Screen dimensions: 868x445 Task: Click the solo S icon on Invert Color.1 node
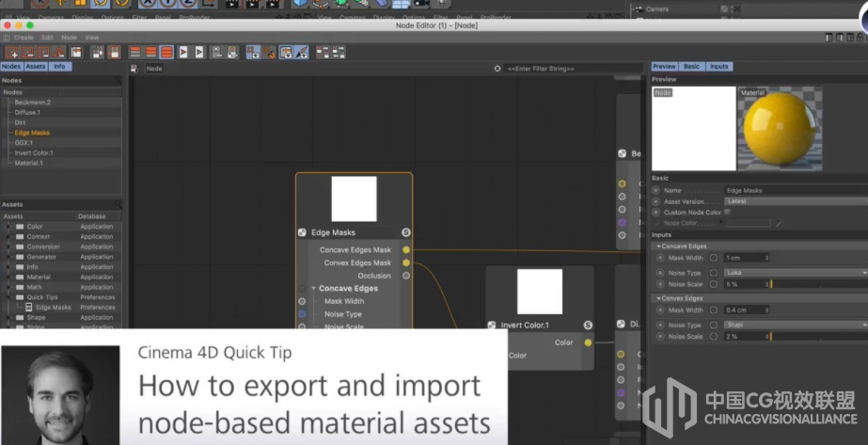pyautogui.click(x=588, y=325)
